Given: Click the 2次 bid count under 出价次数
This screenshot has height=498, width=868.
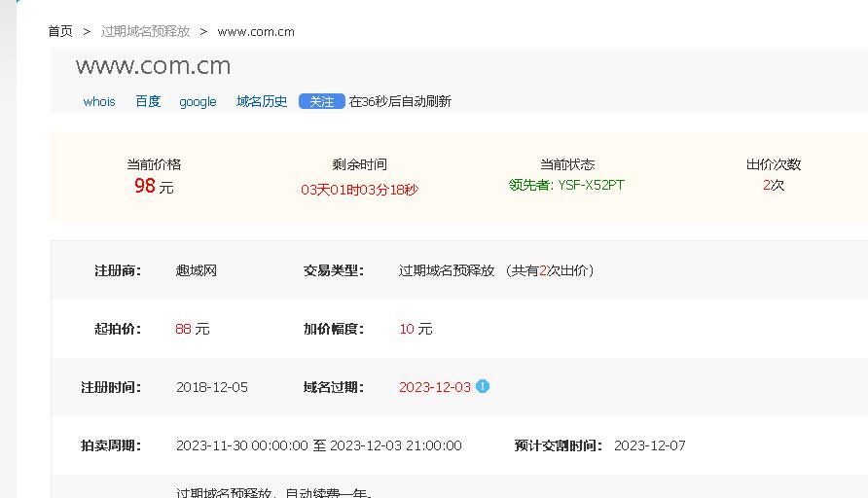Looking at the screenshot, I should click(x=773, y=185).
